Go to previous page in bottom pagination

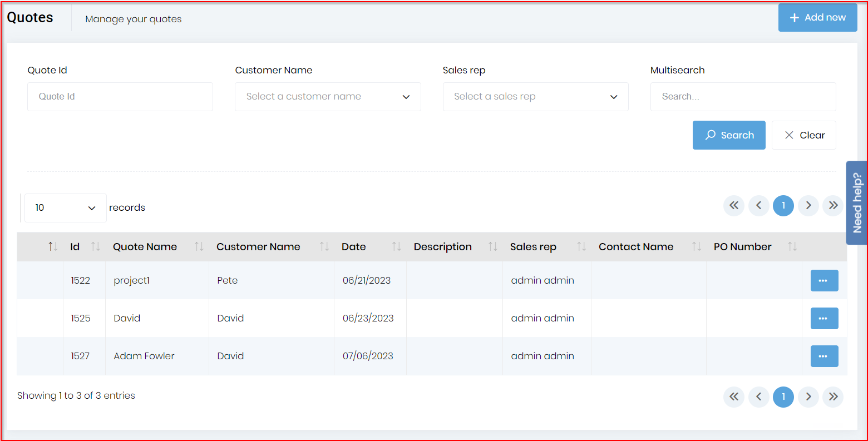click(x=758, y=397)
